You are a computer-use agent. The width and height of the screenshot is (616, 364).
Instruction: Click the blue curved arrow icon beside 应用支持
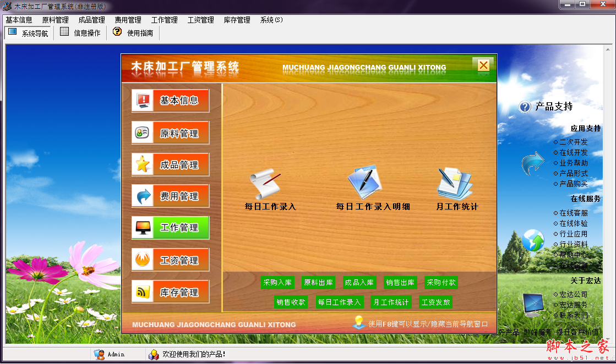coord(533,163)
